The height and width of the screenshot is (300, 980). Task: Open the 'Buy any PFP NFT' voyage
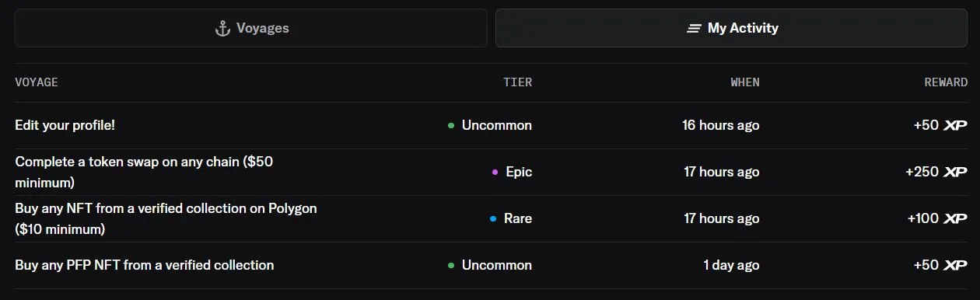145,265
